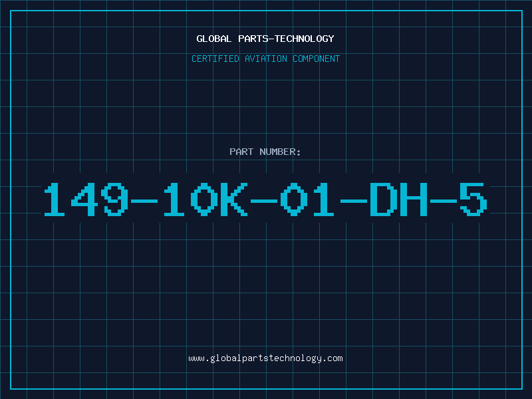
Task: Click the 149 segment of the part number
Action: pos(86,199)
